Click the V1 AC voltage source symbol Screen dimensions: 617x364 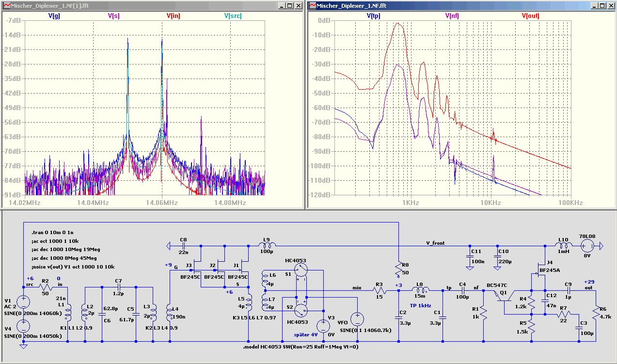point(23,302)
